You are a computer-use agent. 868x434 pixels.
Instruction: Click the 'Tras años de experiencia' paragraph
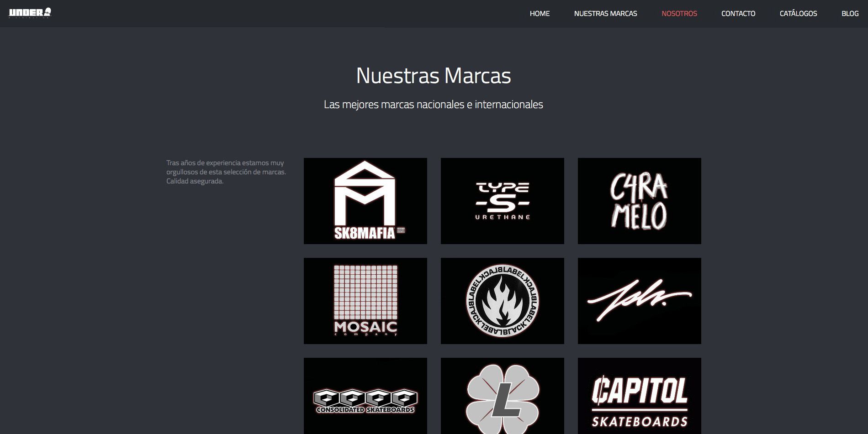(x=226, y=172)
